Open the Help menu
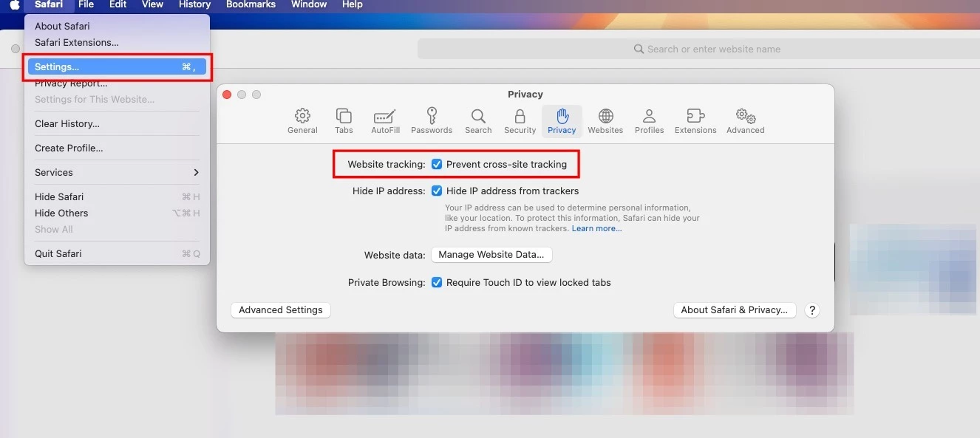 pos(353,4)
